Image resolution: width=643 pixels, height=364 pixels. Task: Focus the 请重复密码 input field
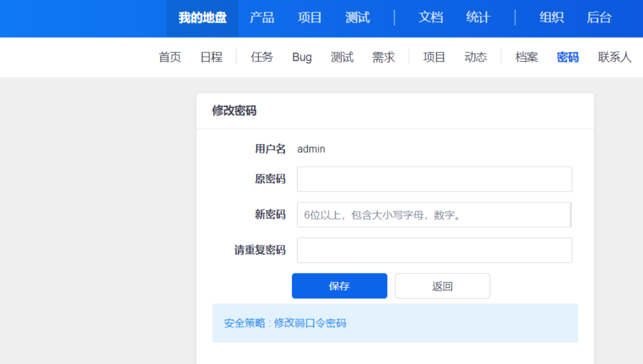434,250
